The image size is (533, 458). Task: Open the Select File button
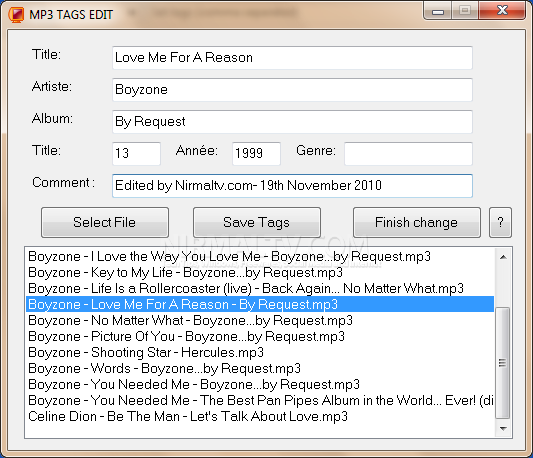click(x=105, y=222)
